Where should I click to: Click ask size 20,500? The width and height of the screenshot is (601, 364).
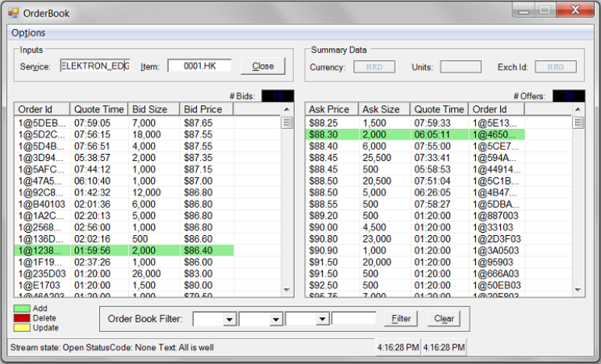[x=377, y=181]
